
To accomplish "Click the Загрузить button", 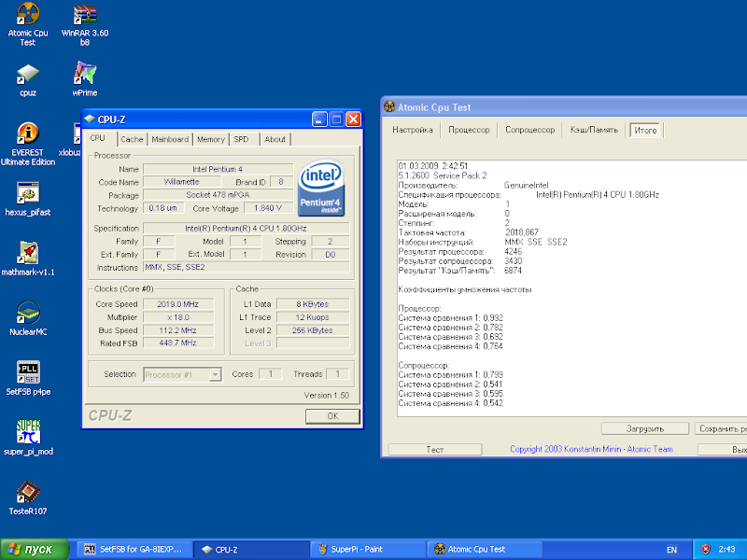I will 644,428.
